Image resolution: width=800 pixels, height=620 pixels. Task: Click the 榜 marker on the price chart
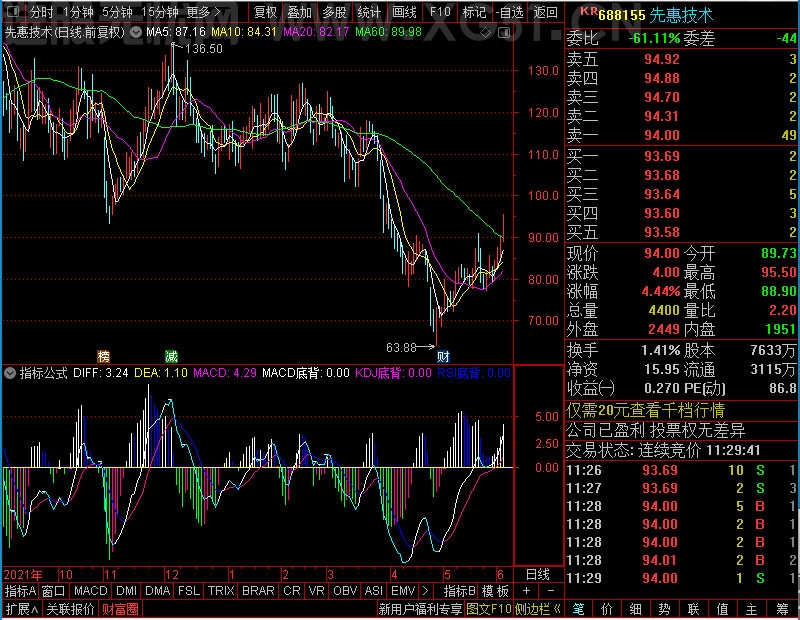click(x=104, y=356)
